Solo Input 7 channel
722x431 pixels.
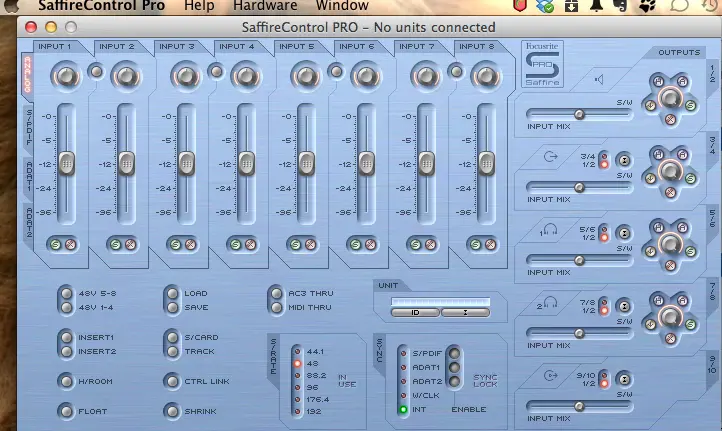pos(415,245)
